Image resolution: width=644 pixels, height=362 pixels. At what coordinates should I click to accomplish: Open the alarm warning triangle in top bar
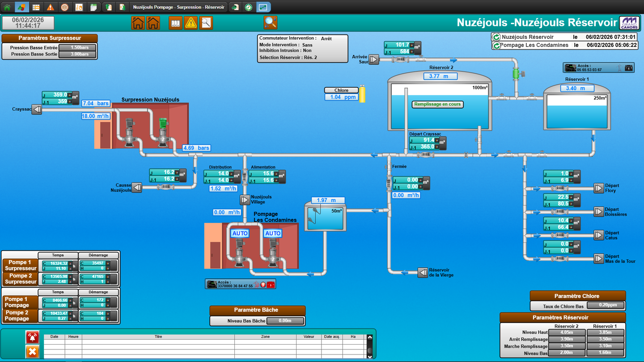click(x=51, y=7)
